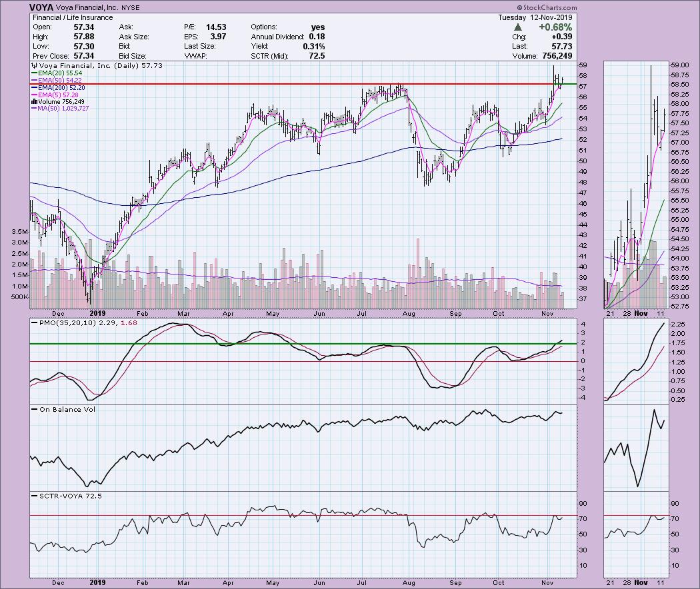Click the Options value yes
This screenshot has width=700, height=589.
318,27
